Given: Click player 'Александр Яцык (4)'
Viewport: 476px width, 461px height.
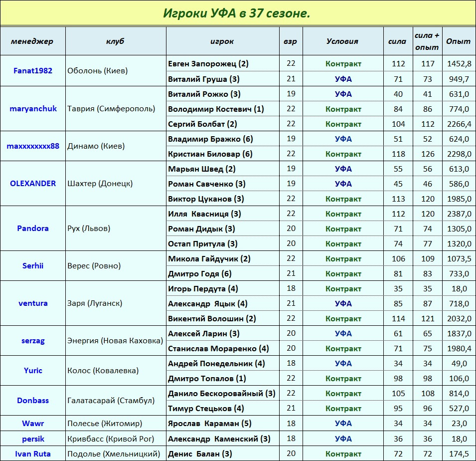Looking at the screenshot, I should point(208,303).
